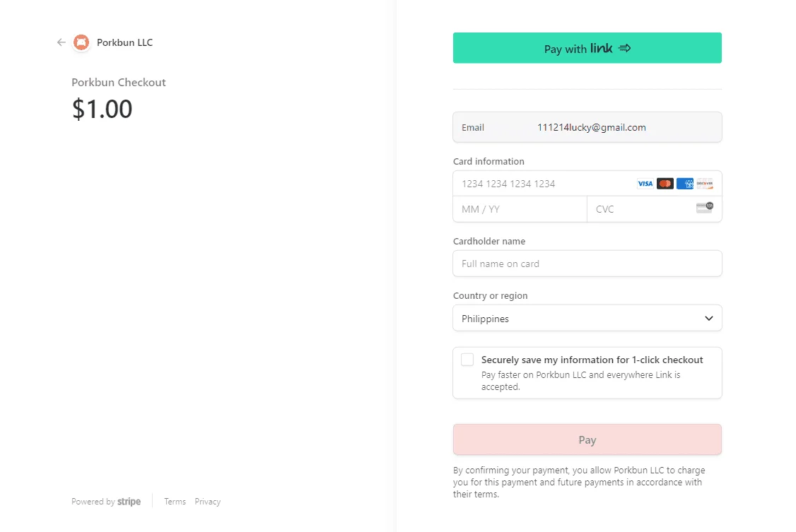Click the Discover card icon
Screen dimensions: 796x532
tap(705, 184)
